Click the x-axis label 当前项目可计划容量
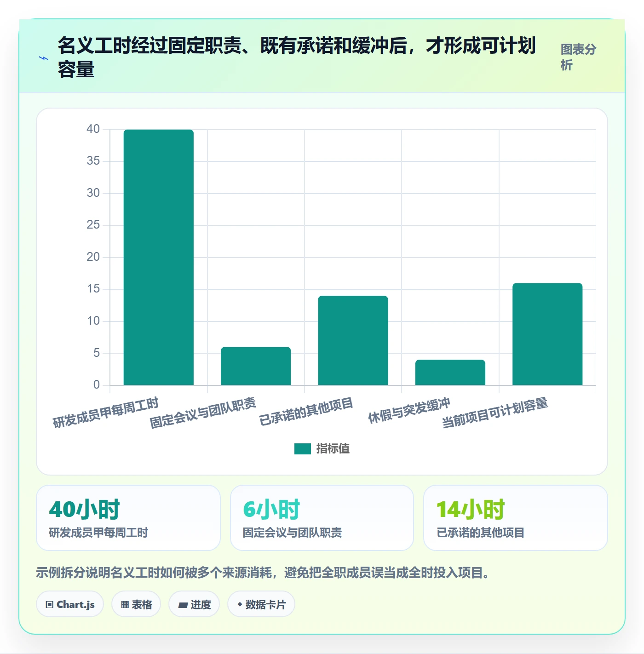The image size is (644, 654). pos(495,413)
